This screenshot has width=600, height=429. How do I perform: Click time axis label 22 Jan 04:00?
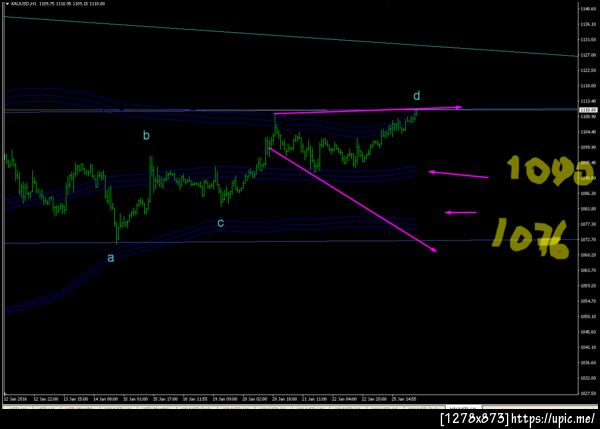tap(344, 399)
